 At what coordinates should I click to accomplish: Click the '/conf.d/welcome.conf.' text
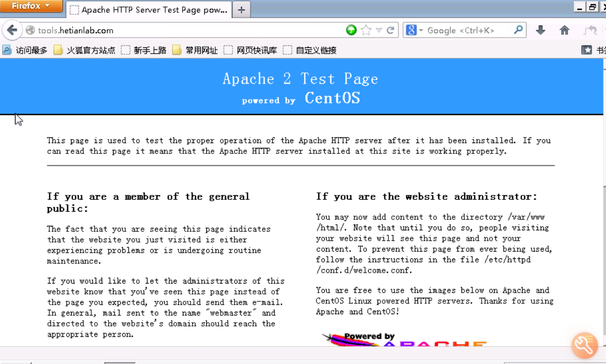[x=364, y=270]
